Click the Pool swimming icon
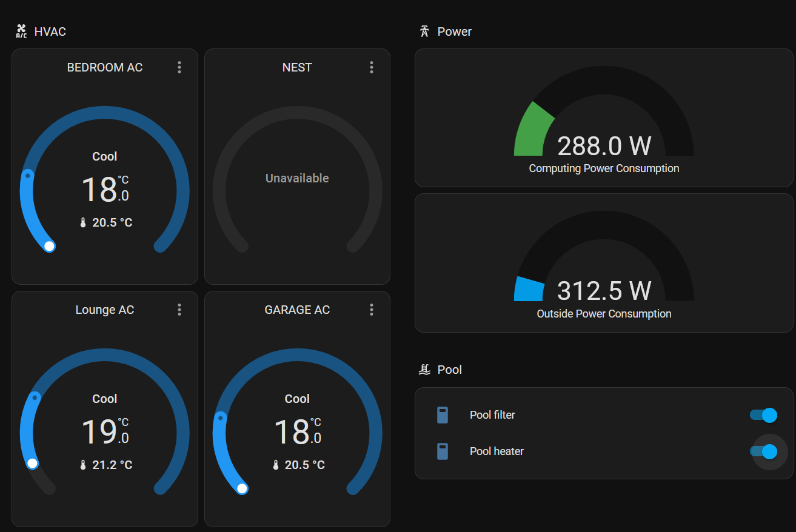This screenshot has width=796, height=532. pyautogui.click(x=424, y=370)
